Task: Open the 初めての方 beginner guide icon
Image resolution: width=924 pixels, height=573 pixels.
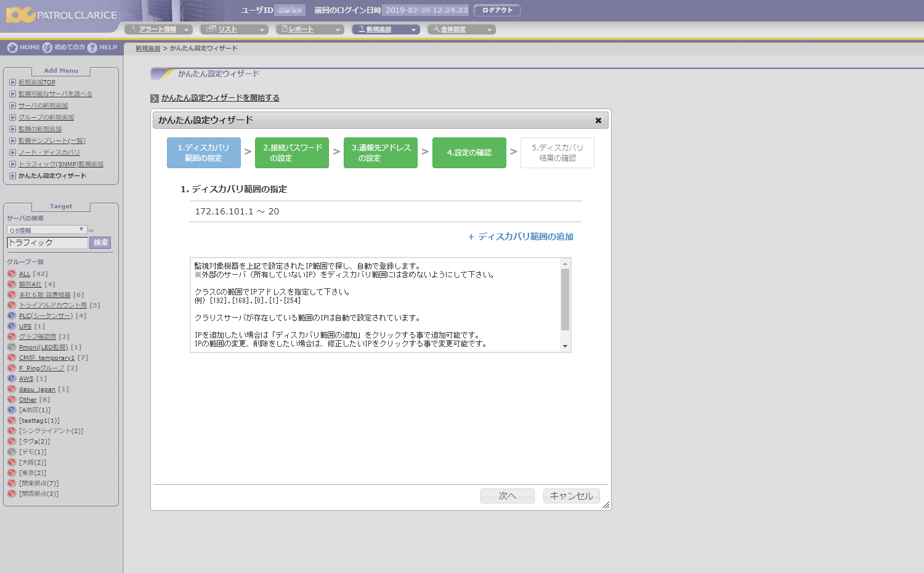Action: click(47, 47)
